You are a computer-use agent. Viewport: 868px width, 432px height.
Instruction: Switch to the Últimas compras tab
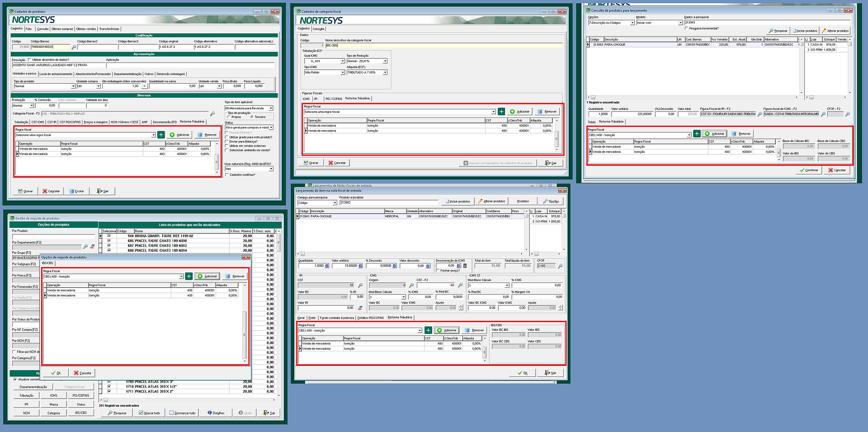click(62, 29)
